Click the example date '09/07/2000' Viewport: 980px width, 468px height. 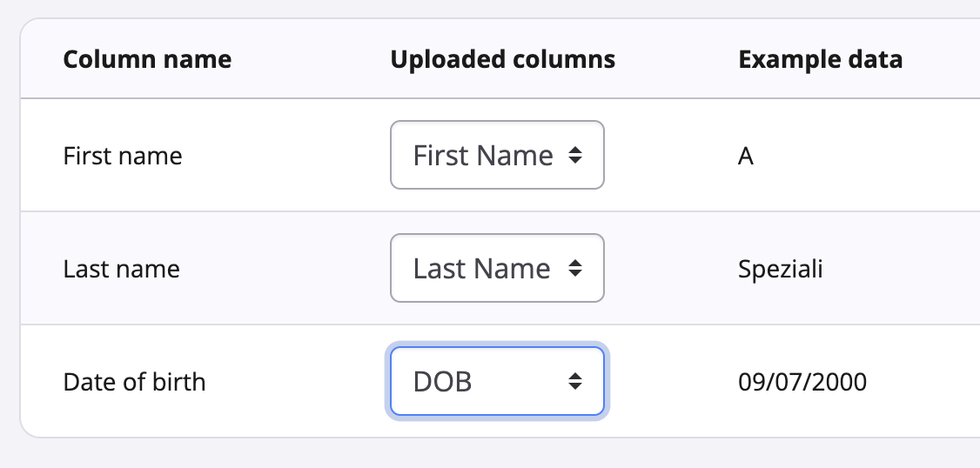802,382
